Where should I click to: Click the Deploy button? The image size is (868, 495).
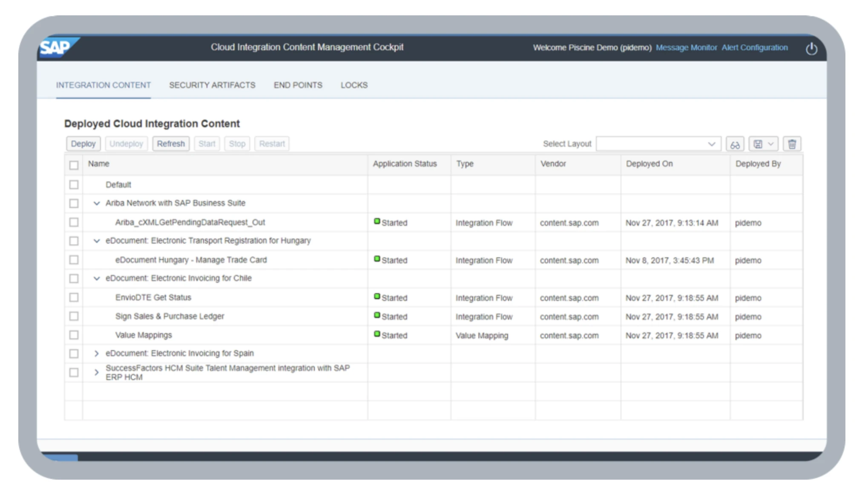click(x=83, y=144)
